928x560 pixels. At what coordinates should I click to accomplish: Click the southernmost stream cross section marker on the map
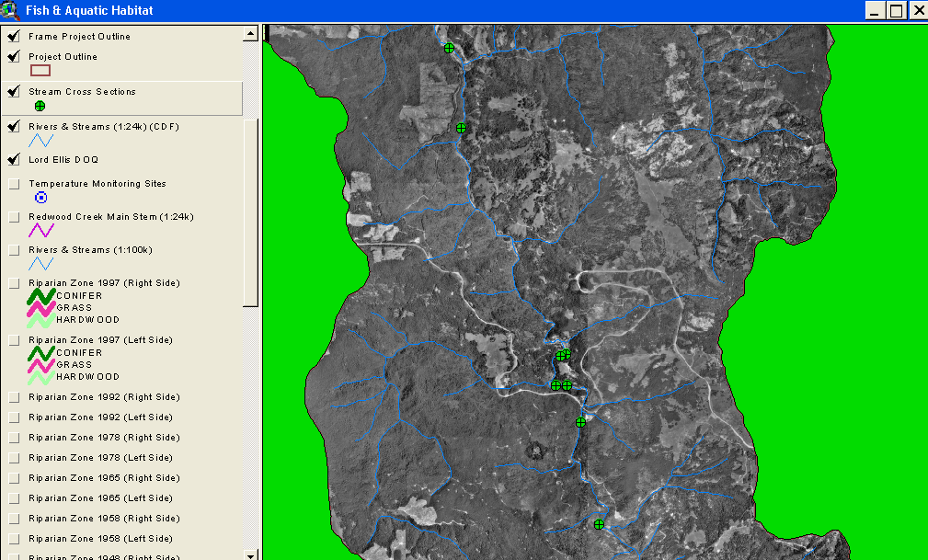coord(599,524)
